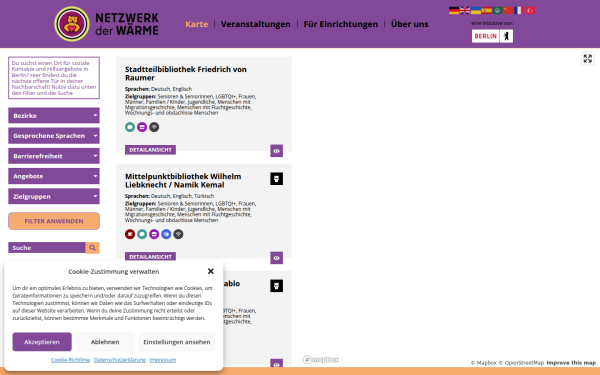Image resolution: width=600 pixels, height=375 pixels.
Task: Click teal chat icon in Mittelpunktbibliothek card
Action: click(142, 234)
